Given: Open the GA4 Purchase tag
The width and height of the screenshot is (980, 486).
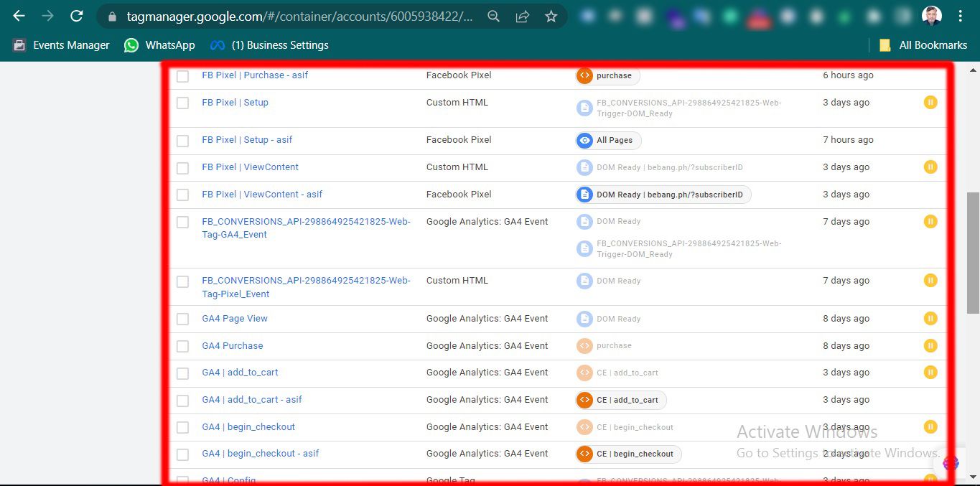Looking at the screenshot, I should [233, 346].
